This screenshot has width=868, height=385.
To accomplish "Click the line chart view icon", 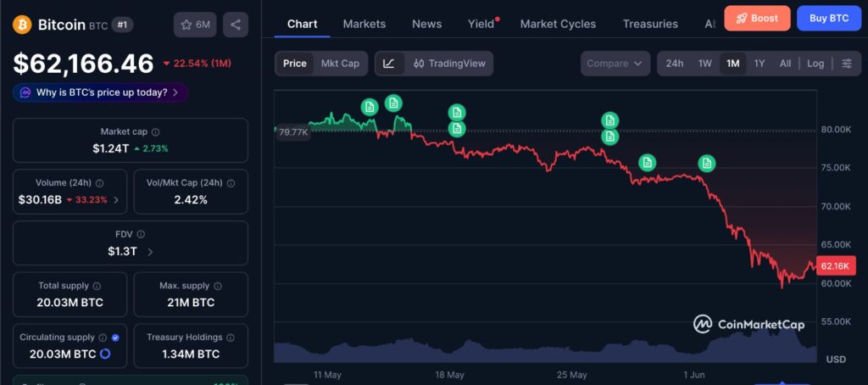I will (388, 63).
